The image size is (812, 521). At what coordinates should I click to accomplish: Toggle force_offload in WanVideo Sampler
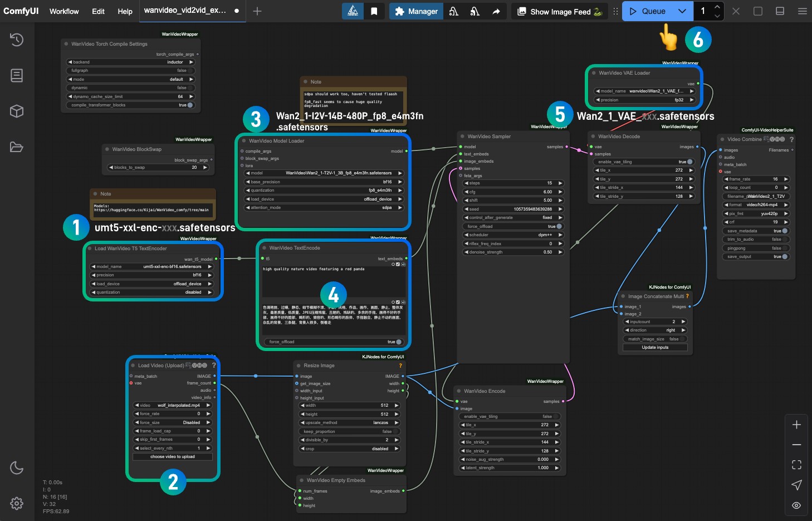pyautogui.click(x=513, y=226)
